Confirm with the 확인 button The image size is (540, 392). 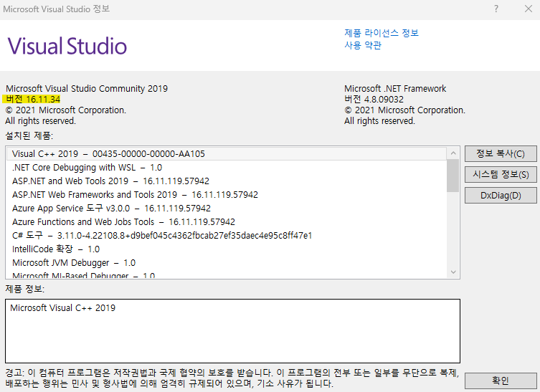point(501,381)
